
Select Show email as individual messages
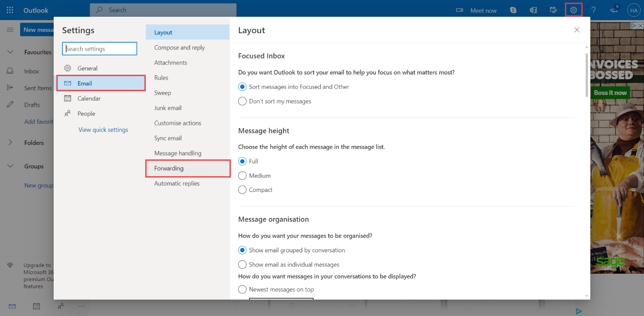[x=242, y=264]
